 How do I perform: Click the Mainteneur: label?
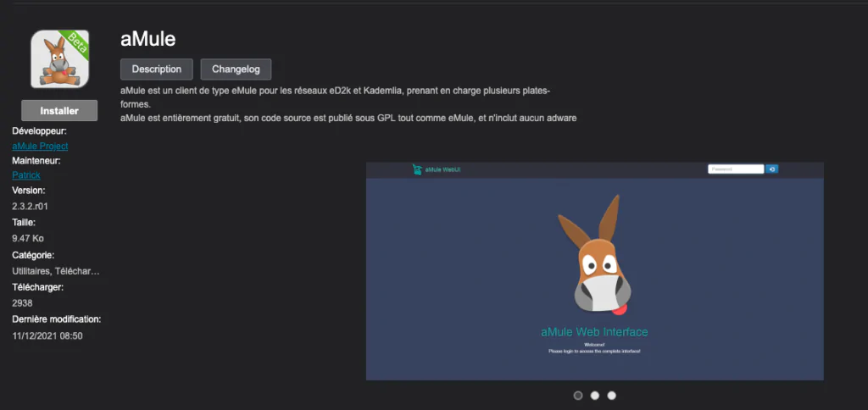(36, 160)
